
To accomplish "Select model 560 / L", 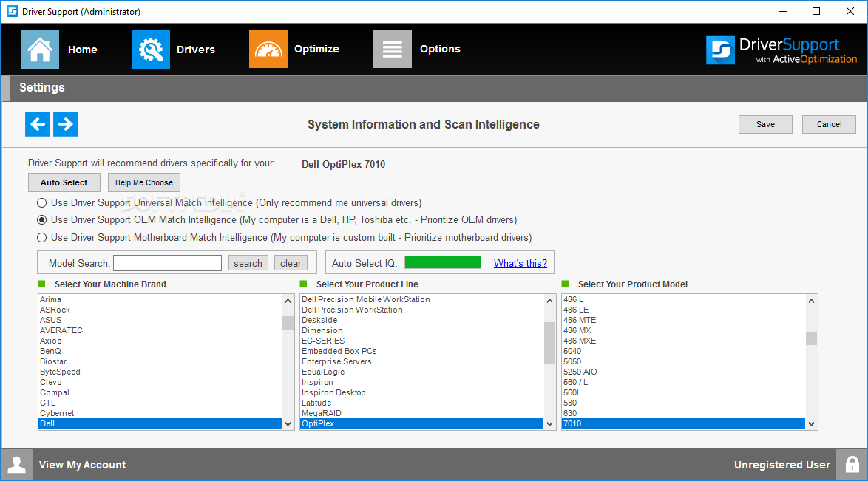I will coord(684,382).
